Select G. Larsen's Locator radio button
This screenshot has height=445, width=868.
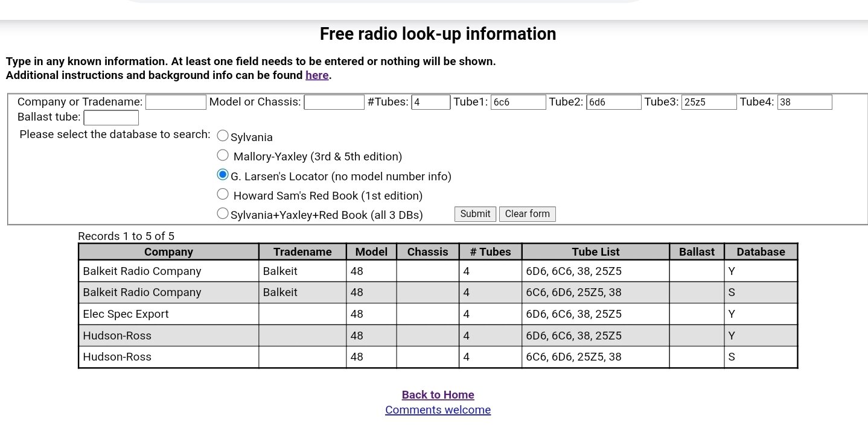tap(223, 175)
